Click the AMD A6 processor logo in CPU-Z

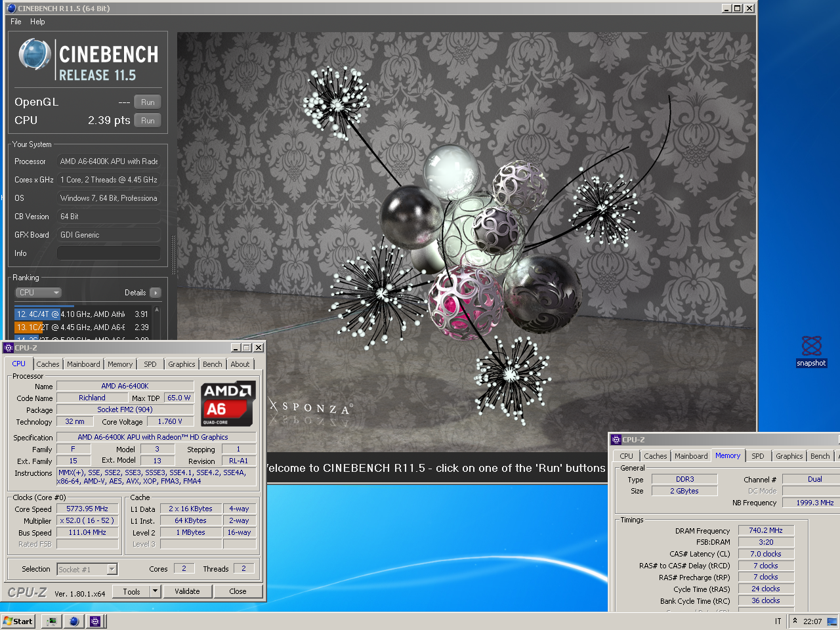[228, 404]
